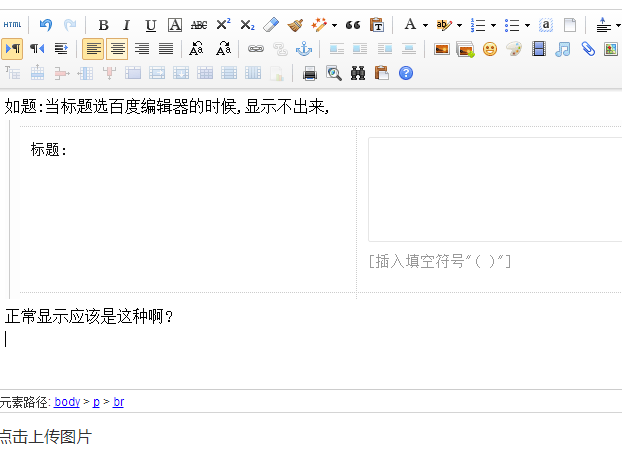The width and height of the screenshot is (622, 449).
Task: Open help via the question mark icon
Action: click(x=405, y=73)
